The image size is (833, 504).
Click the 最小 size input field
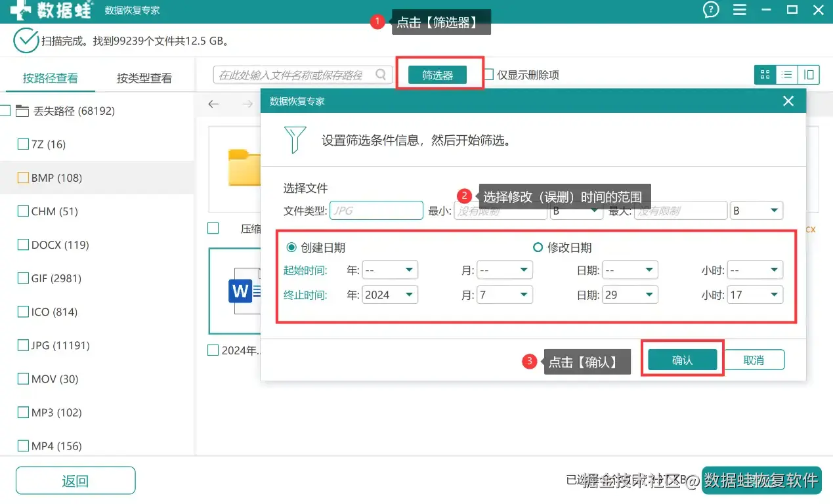[501, 211]
